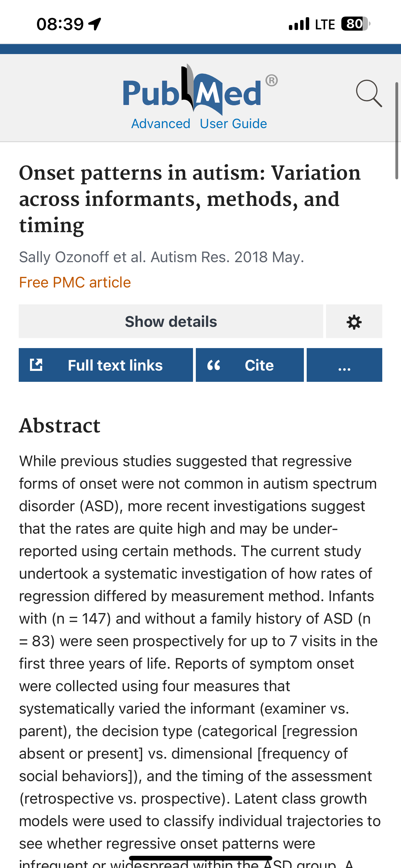Viewport: 401px width, 868px height.
Task: Tap the 08:39 clock in status bar
Action: [x=60, y=24]
